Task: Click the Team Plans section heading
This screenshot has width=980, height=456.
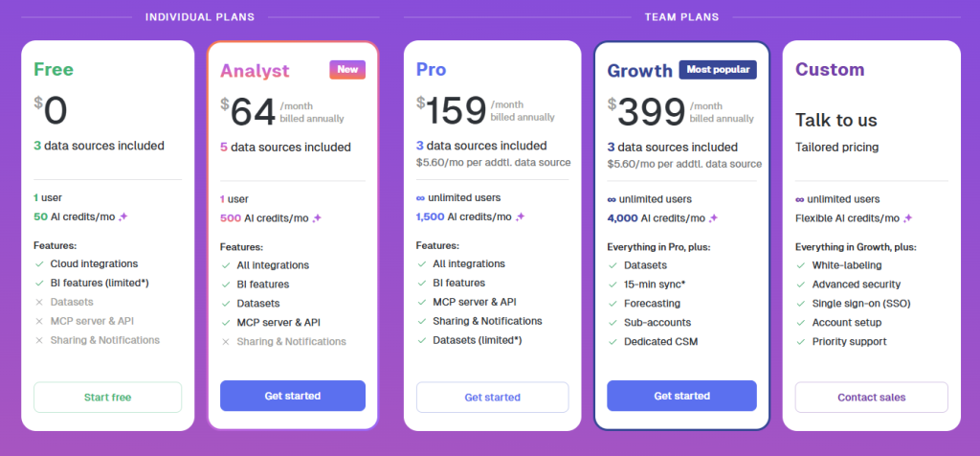Action: pos(681,17)
